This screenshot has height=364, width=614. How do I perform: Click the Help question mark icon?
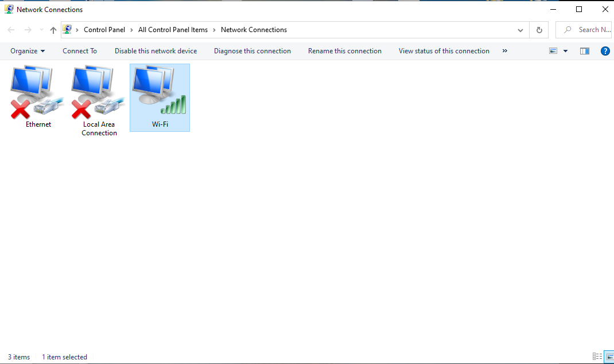(x=605, y=50)
